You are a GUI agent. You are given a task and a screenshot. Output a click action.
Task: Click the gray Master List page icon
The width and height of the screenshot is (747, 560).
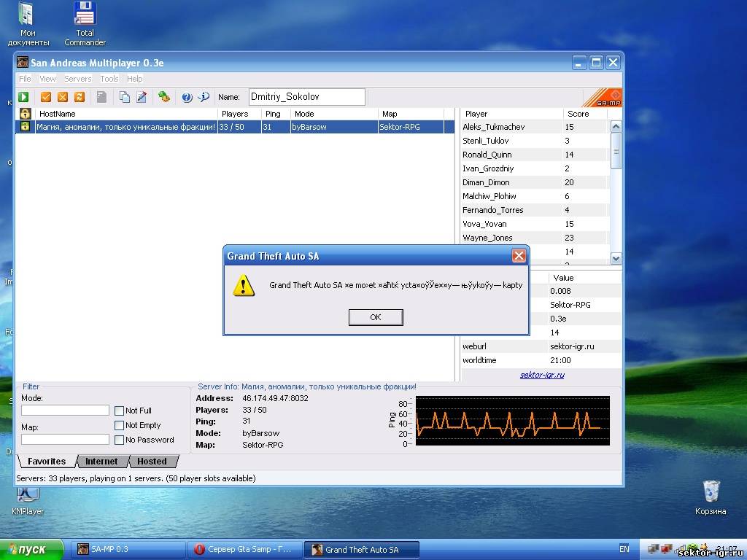point(101,97)
